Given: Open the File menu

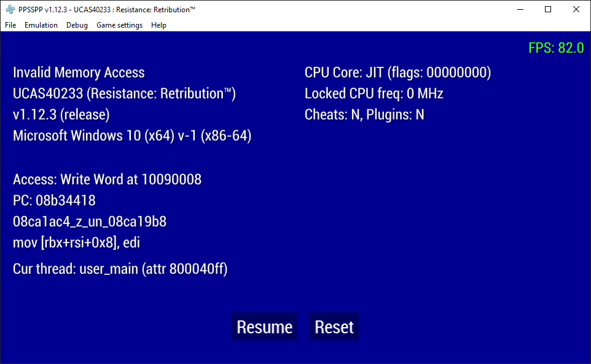Looking at the screenshot, I should [x=10, y=25].
